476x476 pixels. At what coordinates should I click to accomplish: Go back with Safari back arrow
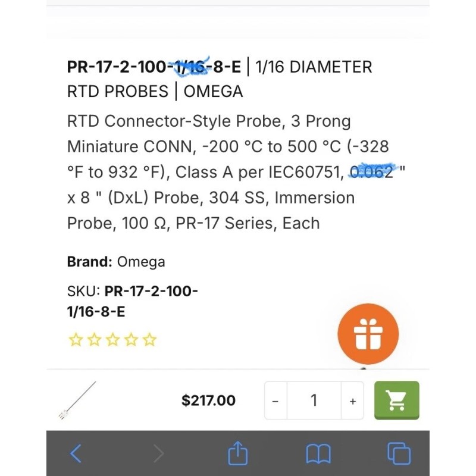coord(76,454)
